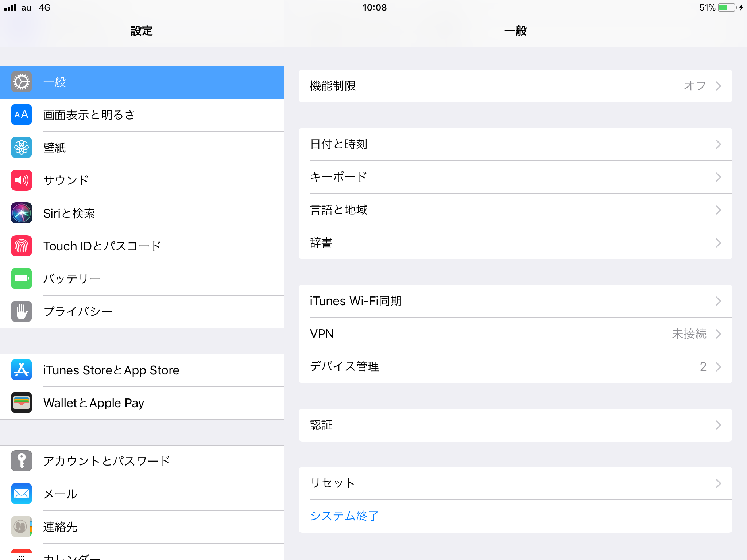Expand 辞書 row chevron
Viewport: 747px width, 560px height.
point(719,243)
